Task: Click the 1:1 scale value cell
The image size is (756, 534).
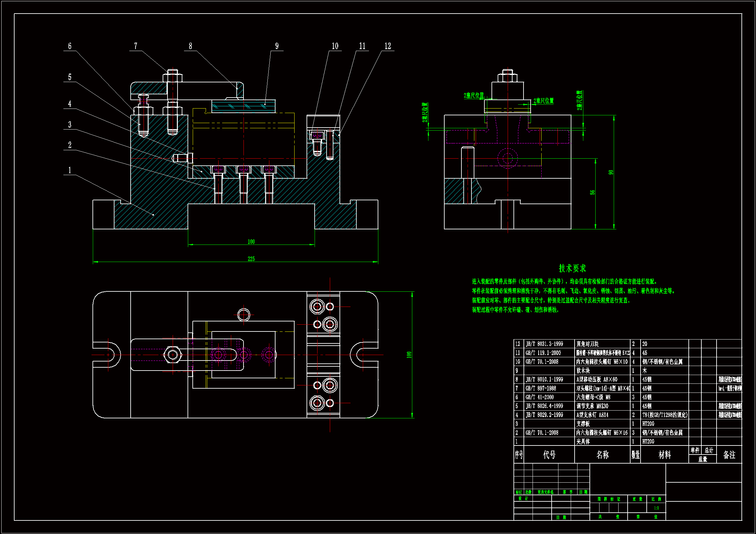Action: point(656,508)
